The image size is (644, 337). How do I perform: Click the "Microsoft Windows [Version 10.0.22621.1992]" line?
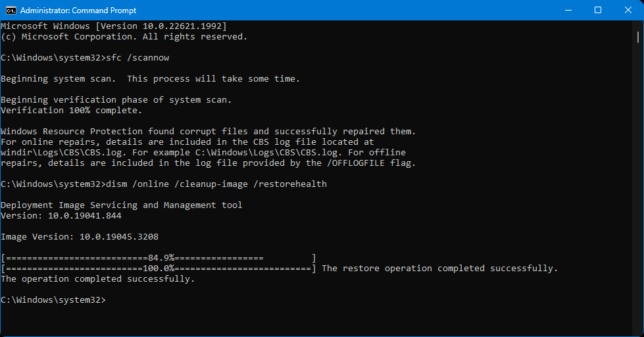coord(114,26)
